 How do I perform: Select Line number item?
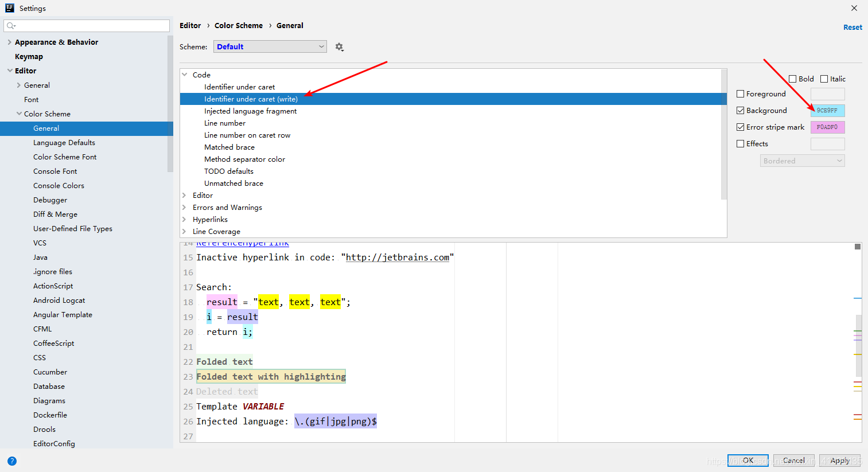(225, 123)
